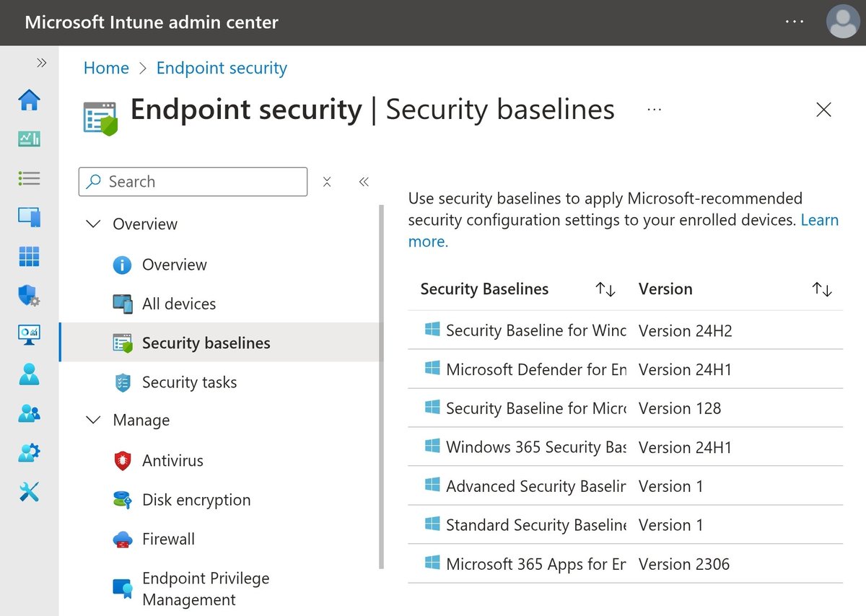Open Endpoint security shield icon in sidebar
The width and height of the screenshot is (866, 616).
tap(29, 296)
